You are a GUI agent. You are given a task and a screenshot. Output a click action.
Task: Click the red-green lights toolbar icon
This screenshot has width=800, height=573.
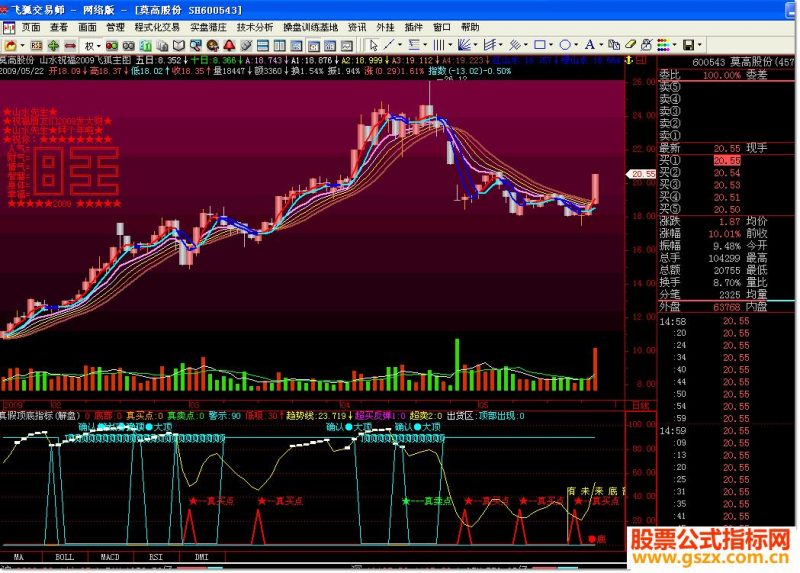point(112,46)
